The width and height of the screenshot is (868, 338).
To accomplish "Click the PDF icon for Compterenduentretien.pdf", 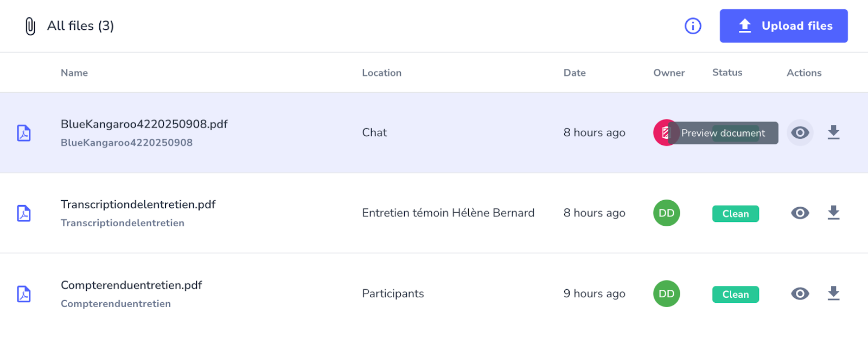I will point(24,294).
